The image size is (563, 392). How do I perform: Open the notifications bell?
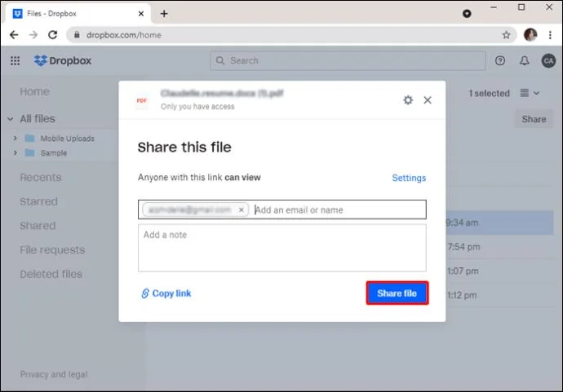tap(524, 60)
